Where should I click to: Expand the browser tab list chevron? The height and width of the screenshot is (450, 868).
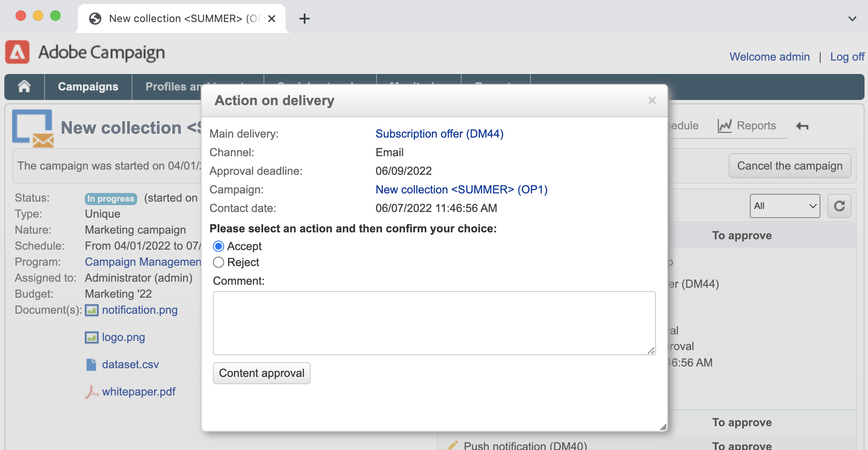coord(852,19)
